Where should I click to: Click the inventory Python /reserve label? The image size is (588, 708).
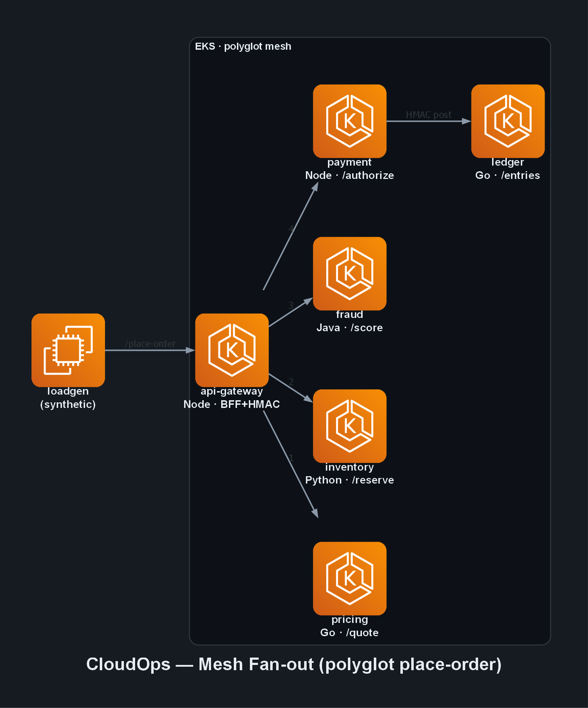click(350, 473)
